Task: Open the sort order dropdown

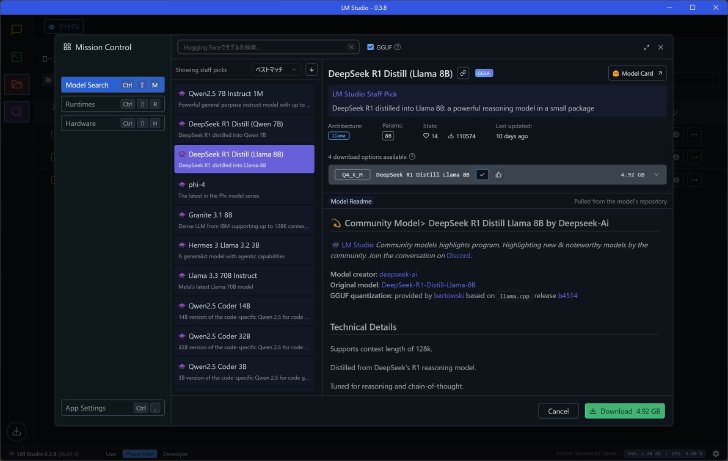Action: (x=276, y=70)
